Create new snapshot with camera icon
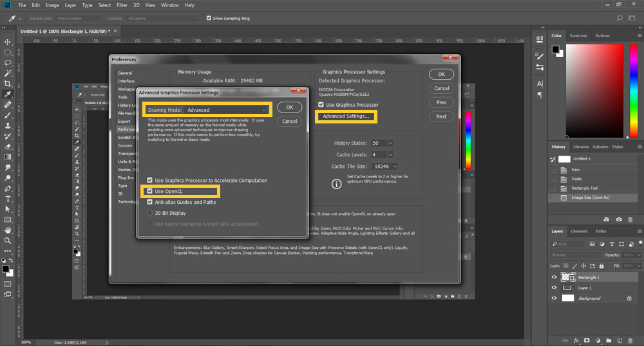The height and width of the screenshot is (346, 644). click(x=619, y=220)
